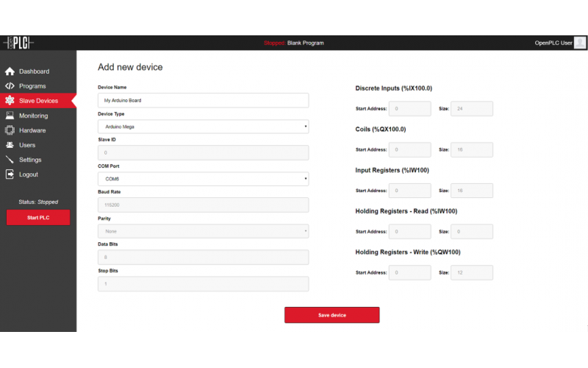Viewport: 588px width, 368px height.
Task: Click the user avatar picture
Action: 580,43
